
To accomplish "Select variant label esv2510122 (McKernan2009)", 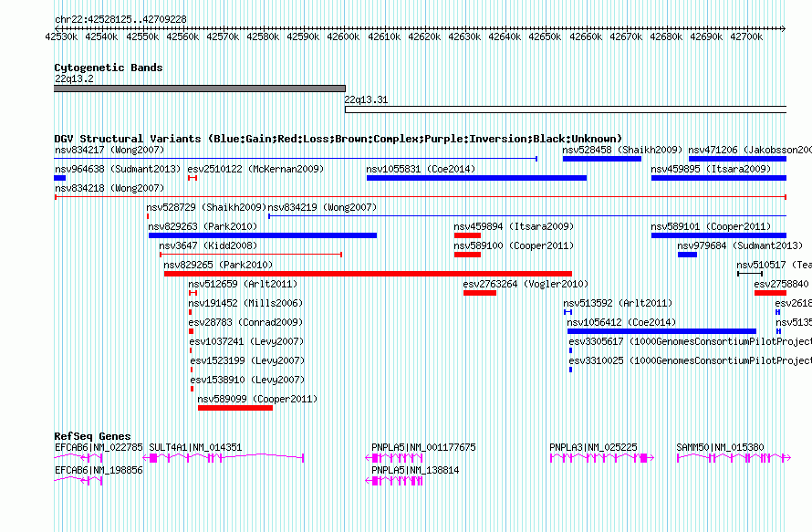I will 255,169.
